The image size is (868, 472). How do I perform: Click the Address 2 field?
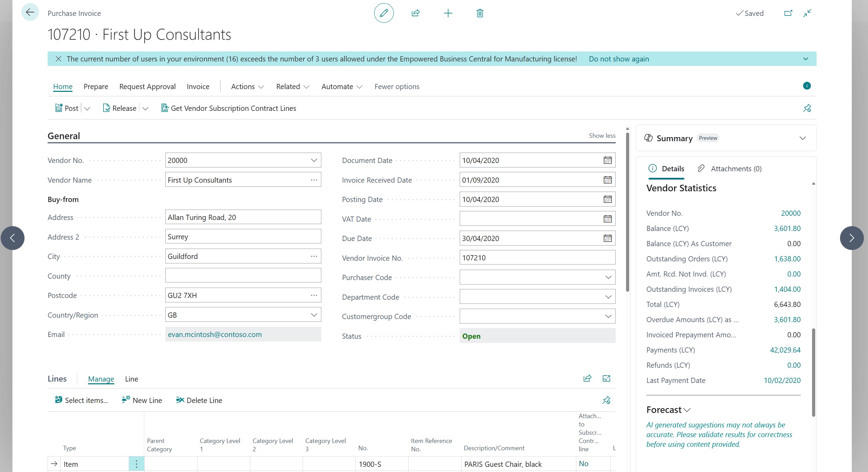[x=243, y=237]
